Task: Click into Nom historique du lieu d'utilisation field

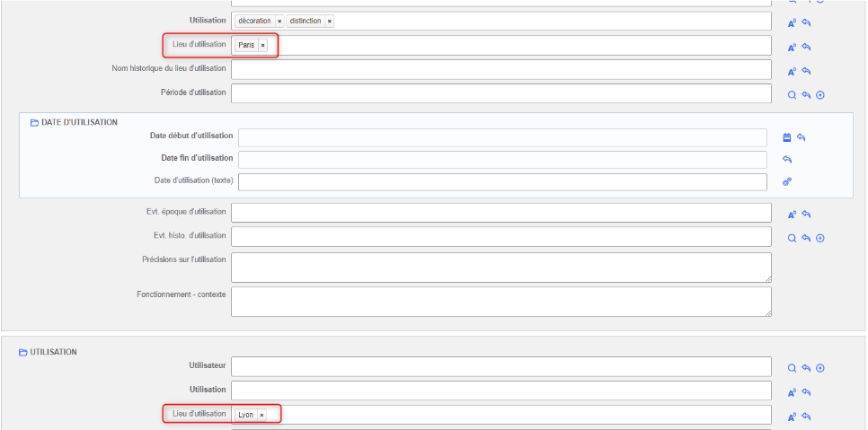Action: [x=501, y=70]
